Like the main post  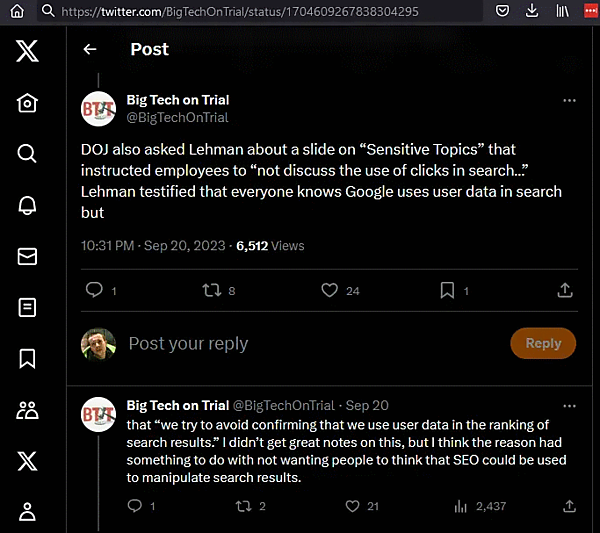[329, 290]
